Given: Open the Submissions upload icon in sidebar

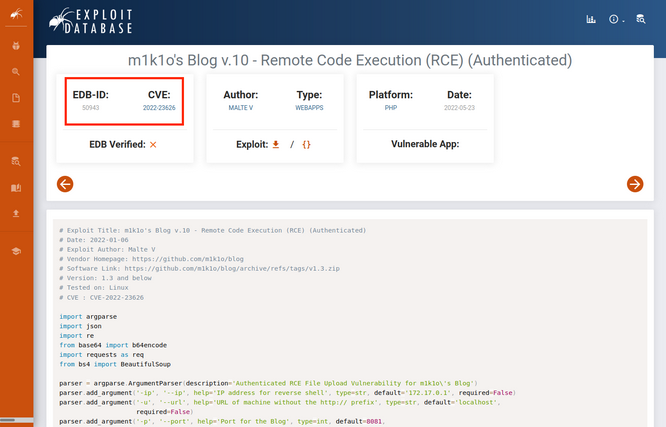Looking at the screenshot, I should 16,213.
